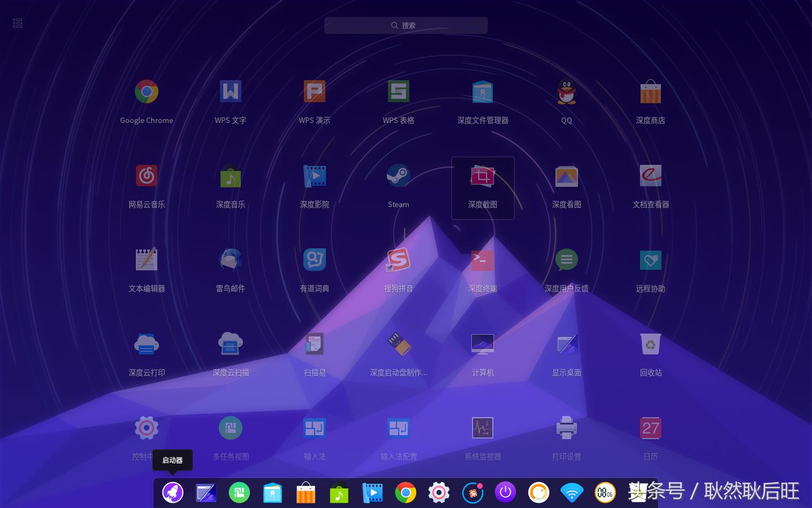
Task: Click the 搜索 search field
Action: pyautogui.click(x=405, y=25)
